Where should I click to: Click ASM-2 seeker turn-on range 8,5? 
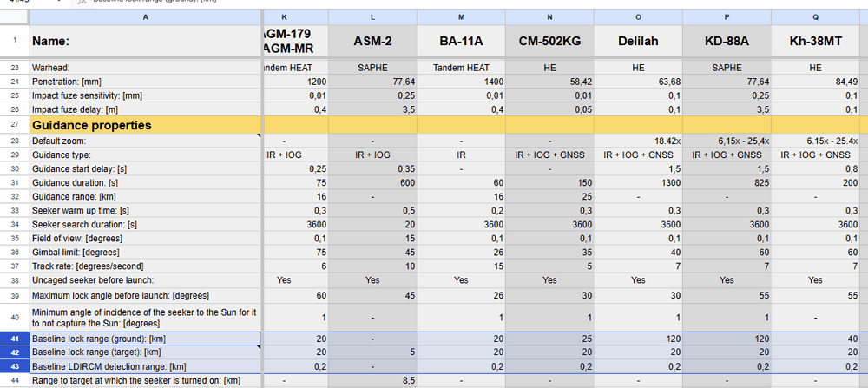(372, 380)
